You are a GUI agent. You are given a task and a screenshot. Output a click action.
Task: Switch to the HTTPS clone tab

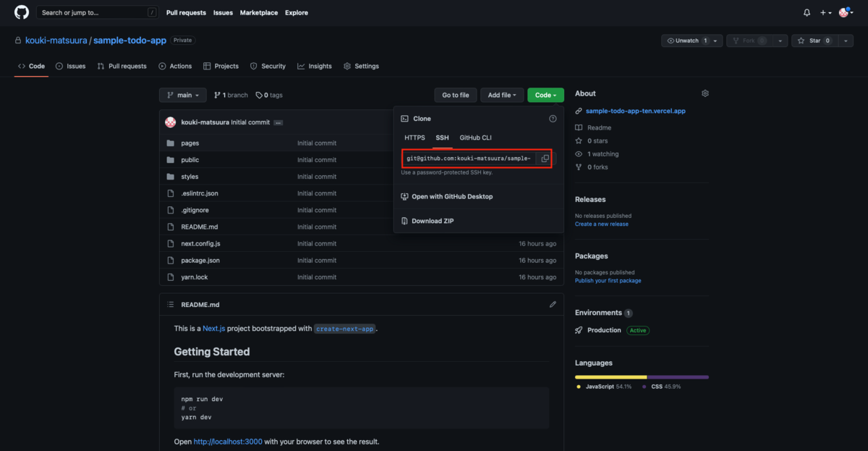coord(414,138)
